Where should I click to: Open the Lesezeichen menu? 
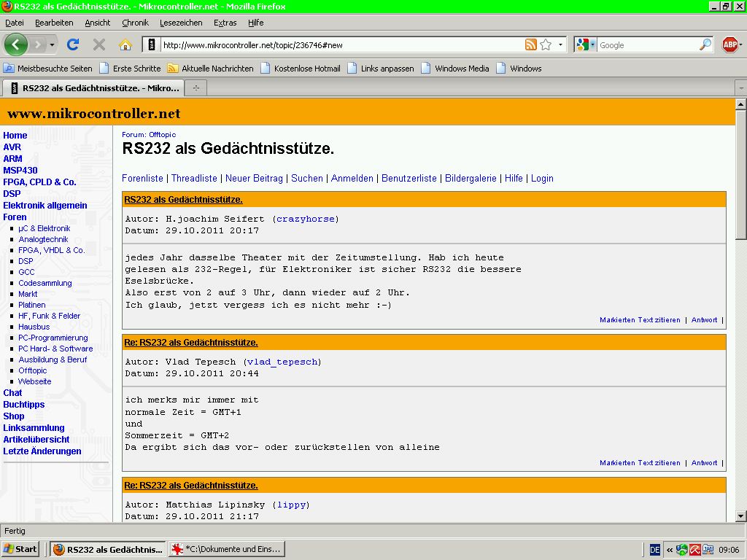point(181,23)
